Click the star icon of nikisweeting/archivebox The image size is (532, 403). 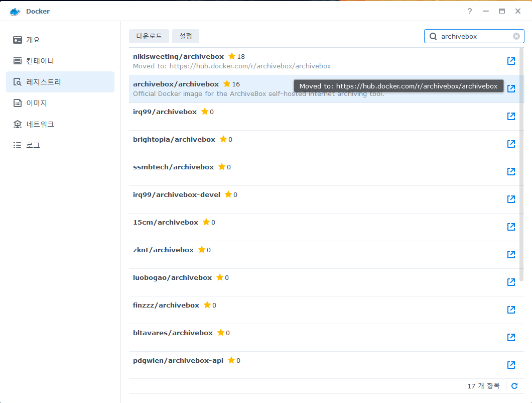click(x=232, y=56)
